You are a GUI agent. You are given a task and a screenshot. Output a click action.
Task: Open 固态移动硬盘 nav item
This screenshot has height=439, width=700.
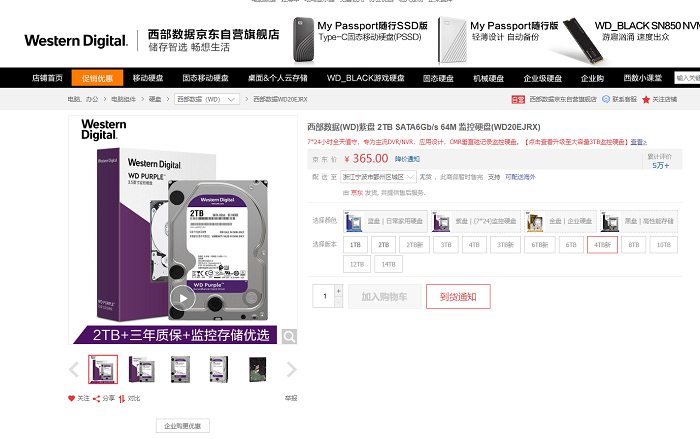[x=205, y=78]
